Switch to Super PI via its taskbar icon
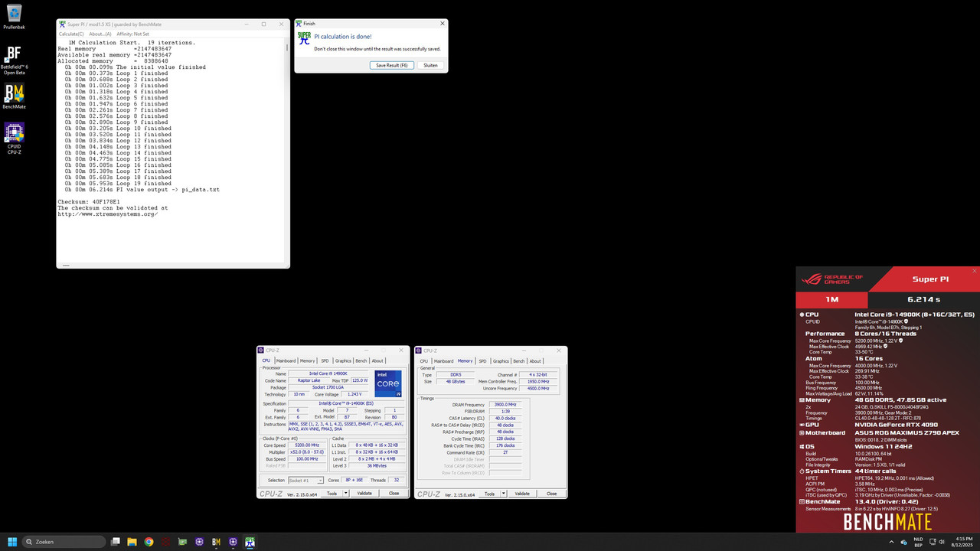 click(250, 542)
